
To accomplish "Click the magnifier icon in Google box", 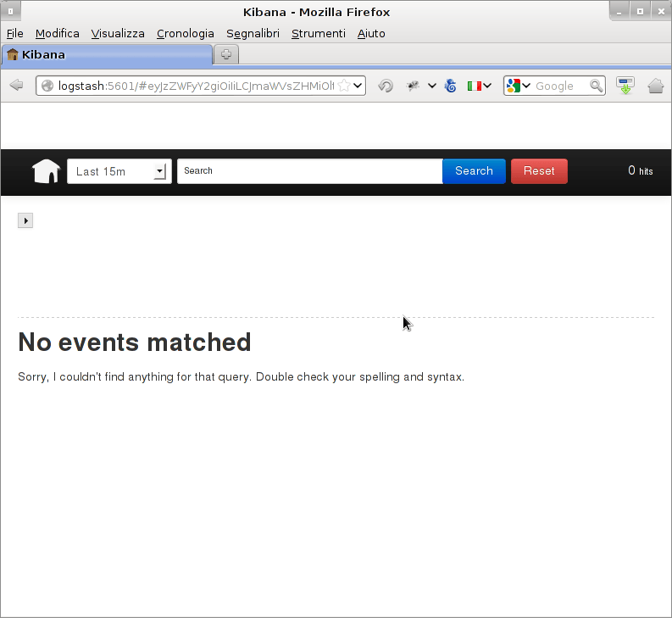I will point(596,86).
